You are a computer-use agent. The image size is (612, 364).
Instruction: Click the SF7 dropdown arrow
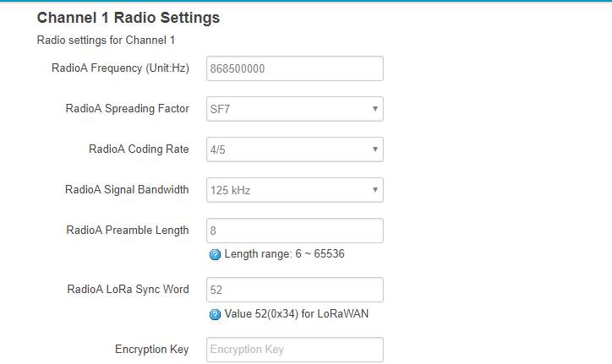(x=375, y=109)
